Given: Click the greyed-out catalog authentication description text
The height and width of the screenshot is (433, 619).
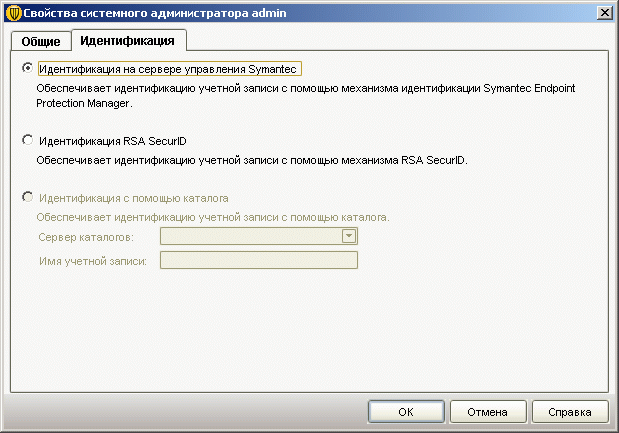Looking at the screenshot, I should (x=213, y=216).
